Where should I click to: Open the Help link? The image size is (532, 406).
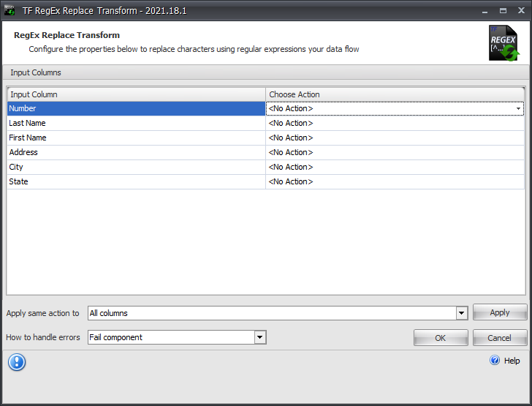coord(512,361)
